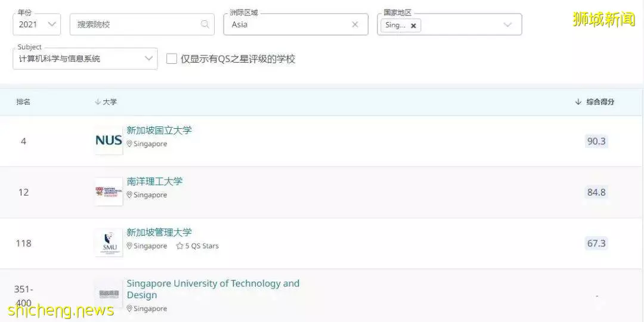Click the location pin icon under 新加坡国立大学
Viewport: 644px width, 322px height.
(129, 144)
